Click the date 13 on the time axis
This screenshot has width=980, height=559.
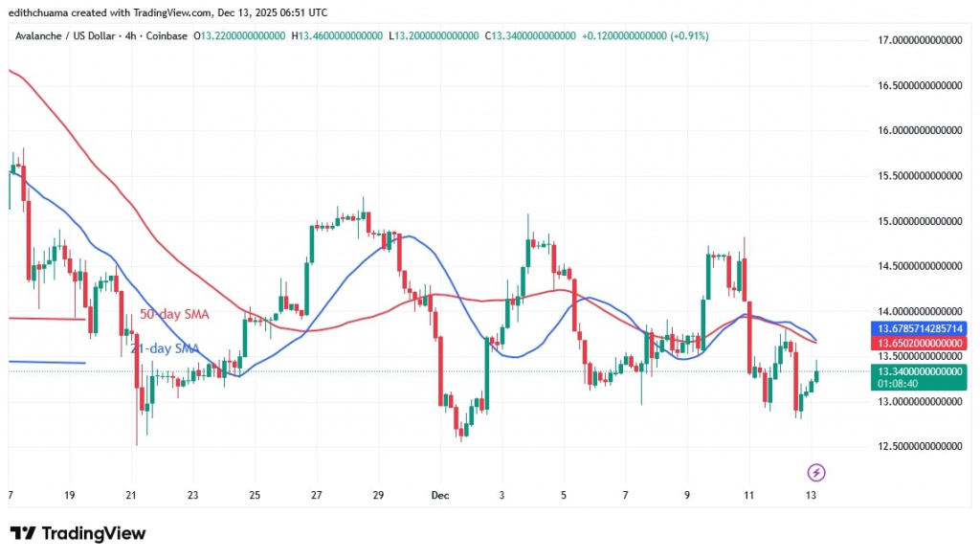coord(811,496)
